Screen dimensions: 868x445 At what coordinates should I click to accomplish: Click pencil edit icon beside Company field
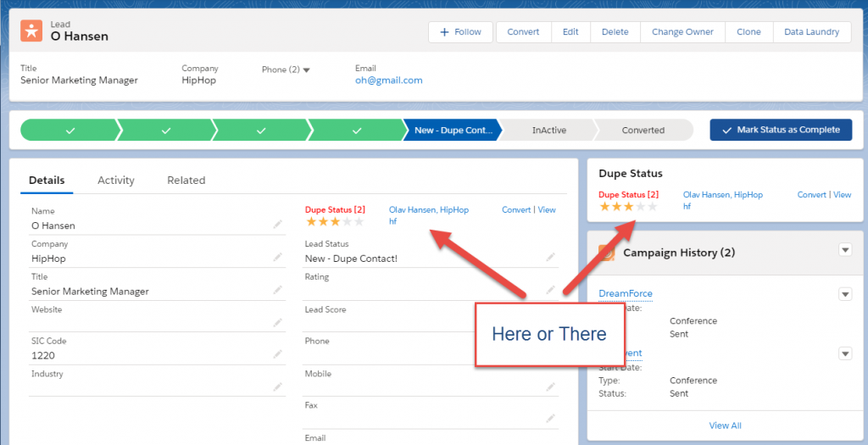[277, 257]
